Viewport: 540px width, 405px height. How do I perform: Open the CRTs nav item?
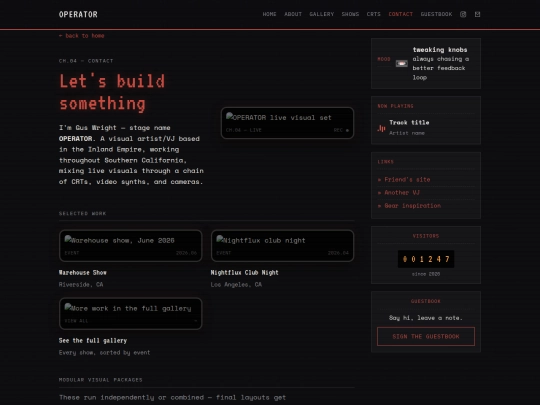[x=374, y=14]
